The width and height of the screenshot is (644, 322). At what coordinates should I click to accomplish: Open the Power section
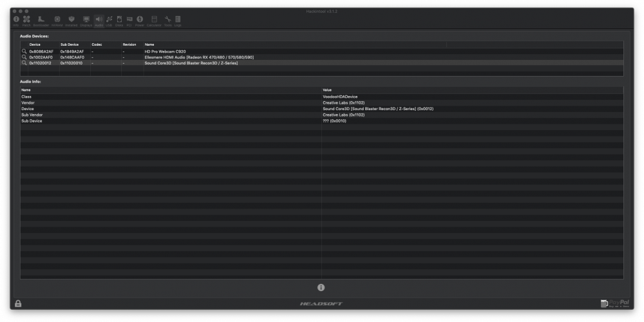click(x=140, y=21)
